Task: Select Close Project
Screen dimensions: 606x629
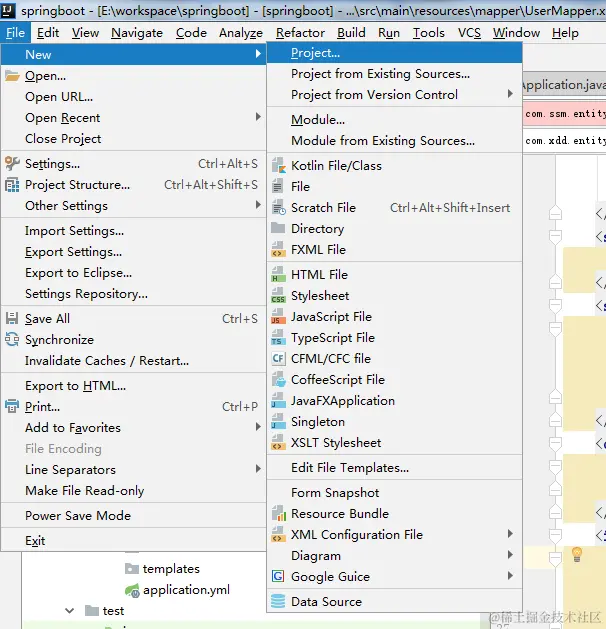Action: coord(133,139)
